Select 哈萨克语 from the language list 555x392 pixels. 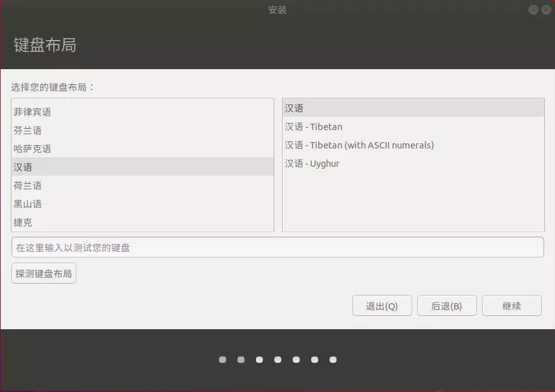pyautogui.click(x=32, y=148)
